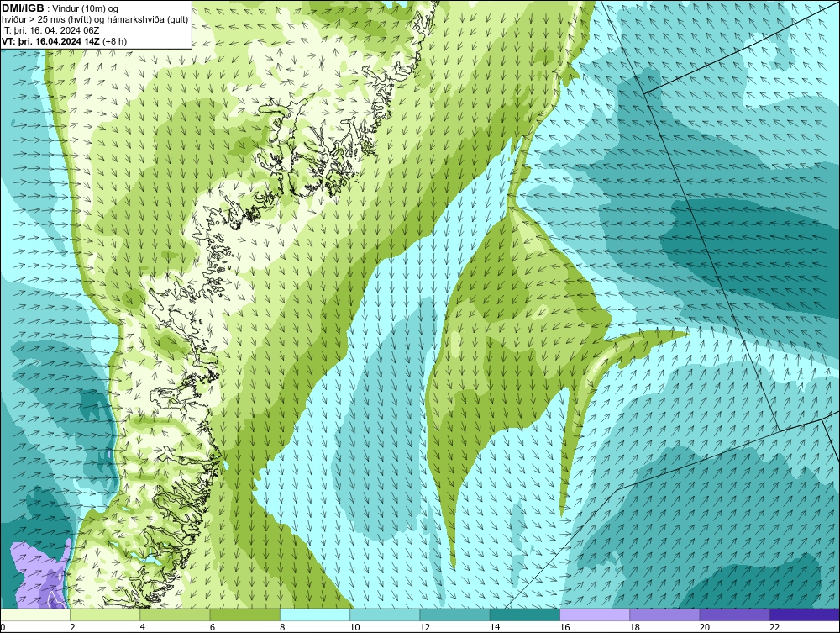Click the '8' label on the legend scale
This screenshot has height=633, width=840.
[282, 628]
